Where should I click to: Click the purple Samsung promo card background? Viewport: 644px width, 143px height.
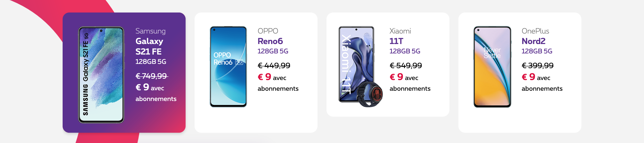(x=124, y=72)
